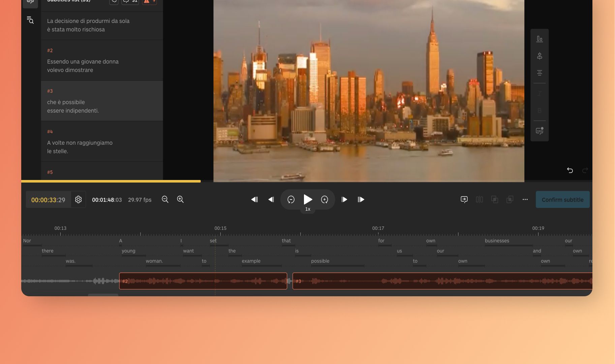Jump to next subtitle start

click(x=361, y=200)
